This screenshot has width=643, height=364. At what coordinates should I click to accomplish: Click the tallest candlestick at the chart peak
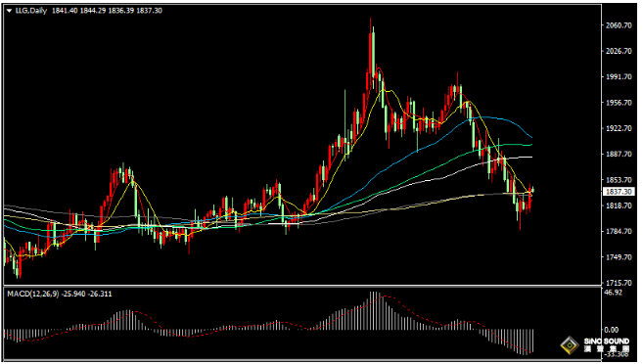click(371, 53)
